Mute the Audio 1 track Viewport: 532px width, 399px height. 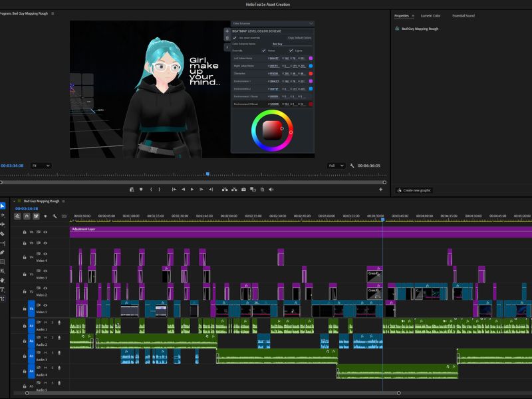[x=45, y=323]
